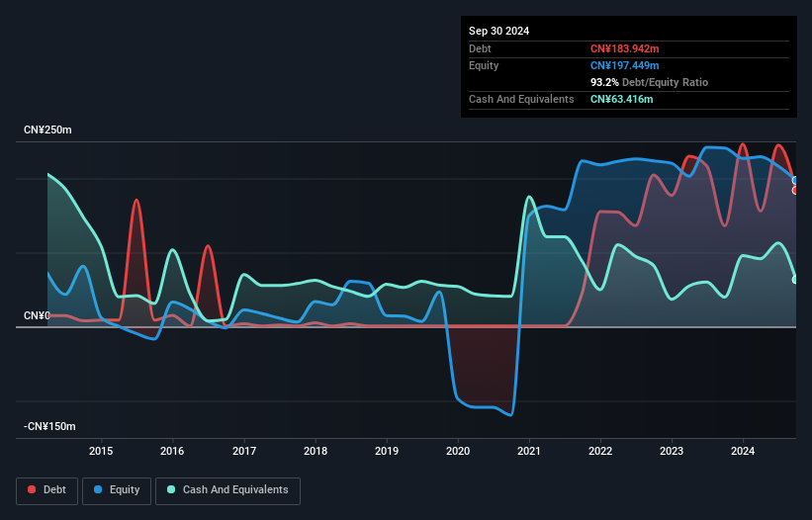Click the blue Equity legend dot
The width and height of the screenshot is (812, 520).
(98, 489)
